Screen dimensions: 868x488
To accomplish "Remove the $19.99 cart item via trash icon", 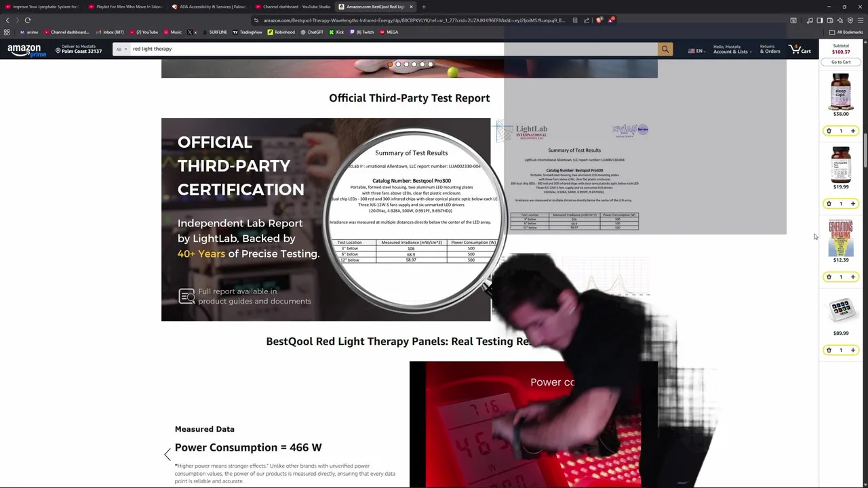I will 829,203.
